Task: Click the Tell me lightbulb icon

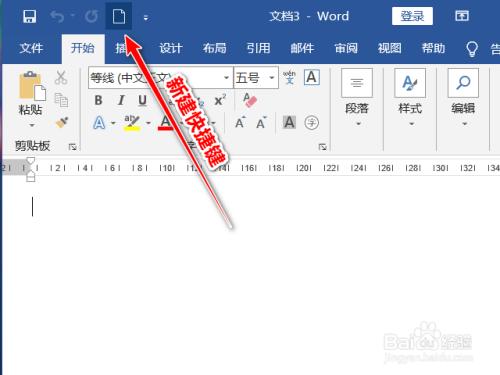Action: (472, 49)
